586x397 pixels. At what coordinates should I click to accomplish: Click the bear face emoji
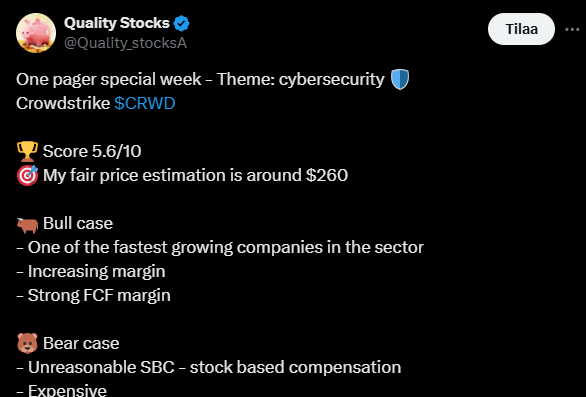[27, 343]
